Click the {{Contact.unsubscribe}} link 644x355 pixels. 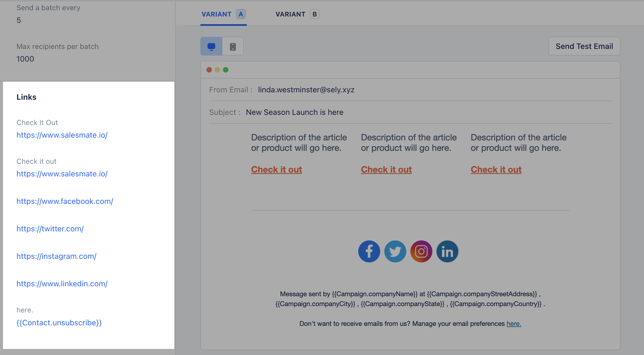tap(59, 323)
